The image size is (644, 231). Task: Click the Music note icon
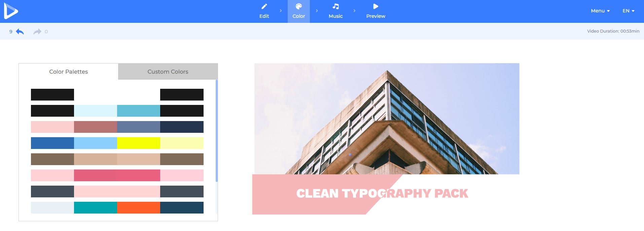(335, 6)
